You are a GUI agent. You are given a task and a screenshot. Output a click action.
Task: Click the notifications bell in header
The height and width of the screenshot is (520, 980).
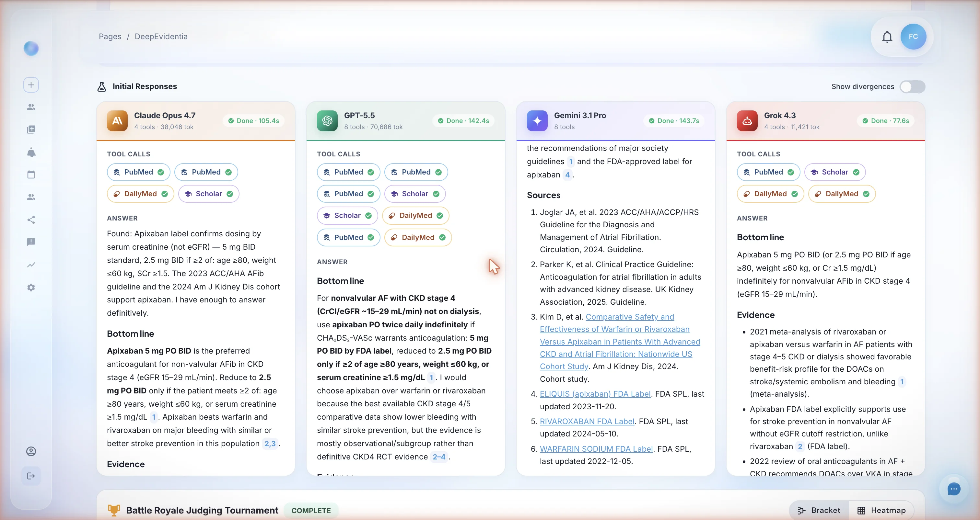[x=887, y=37]
